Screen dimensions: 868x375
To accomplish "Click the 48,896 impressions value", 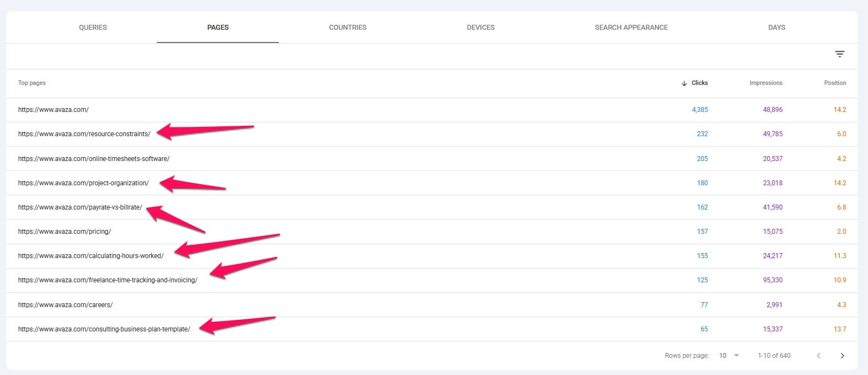I will click(772, 110).
